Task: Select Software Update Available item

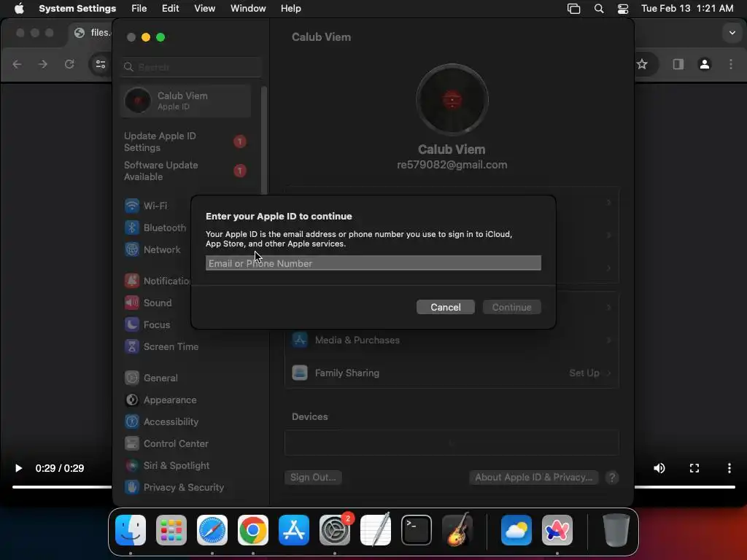Action: click(185, 171)
